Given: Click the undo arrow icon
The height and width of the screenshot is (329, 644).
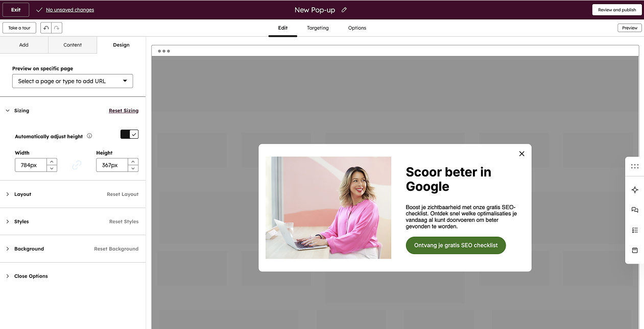Looking at the screenshot, I should [46, 28].
